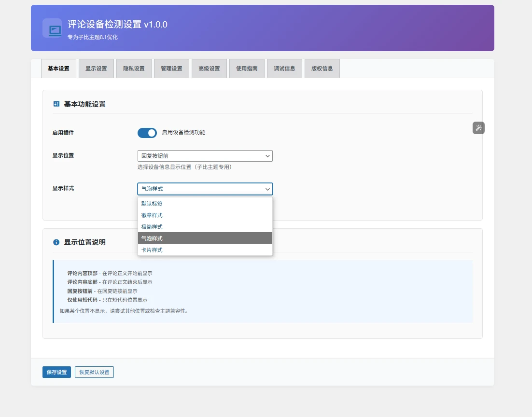Viewport: 532px width, 417px height.
Task: Toggle the 启用设备检测功能 switch
Action: tap(147, 133)
